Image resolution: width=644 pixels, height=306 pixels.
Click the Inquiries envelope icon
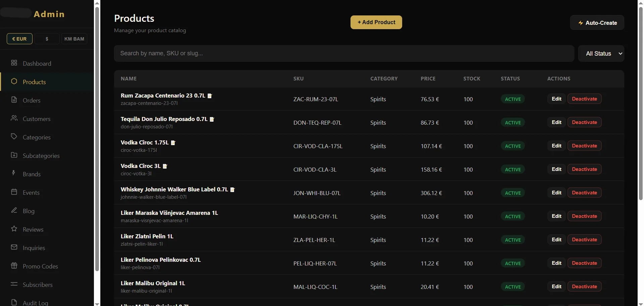point(14,247)
